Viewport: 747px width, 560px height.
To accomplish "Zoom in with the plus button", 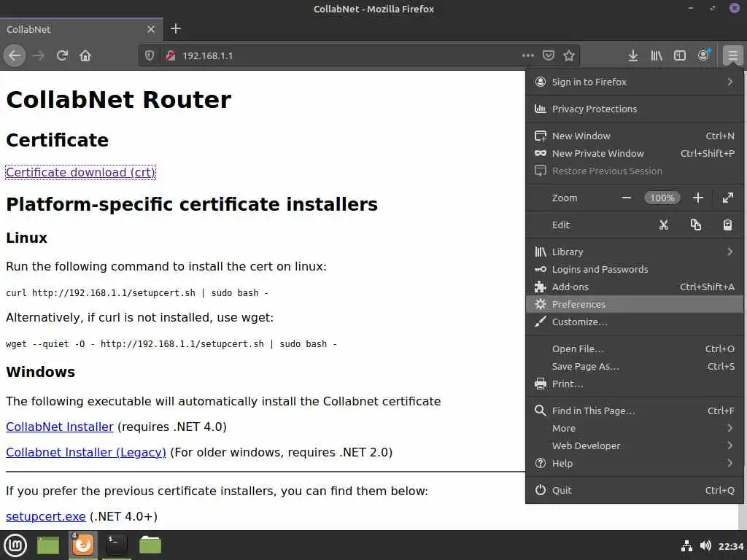I will coord(698,198).
